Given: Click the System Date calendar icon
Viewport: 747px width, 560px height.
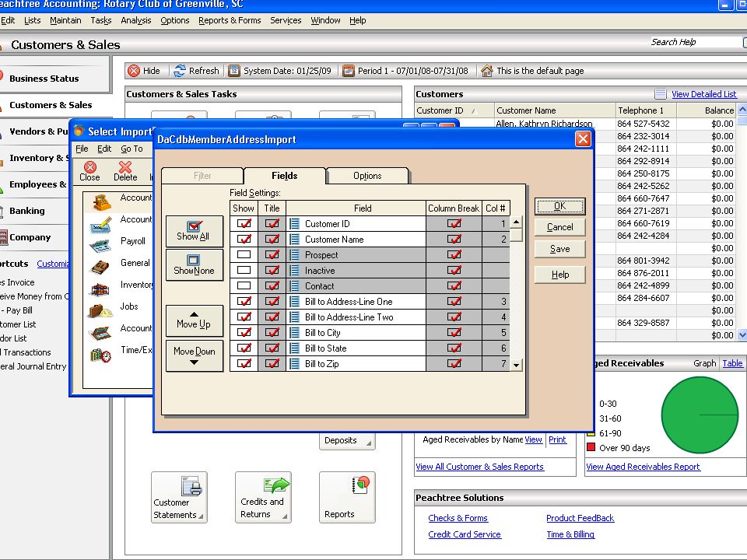Looking at the screenshot, I should pos(234,71).
